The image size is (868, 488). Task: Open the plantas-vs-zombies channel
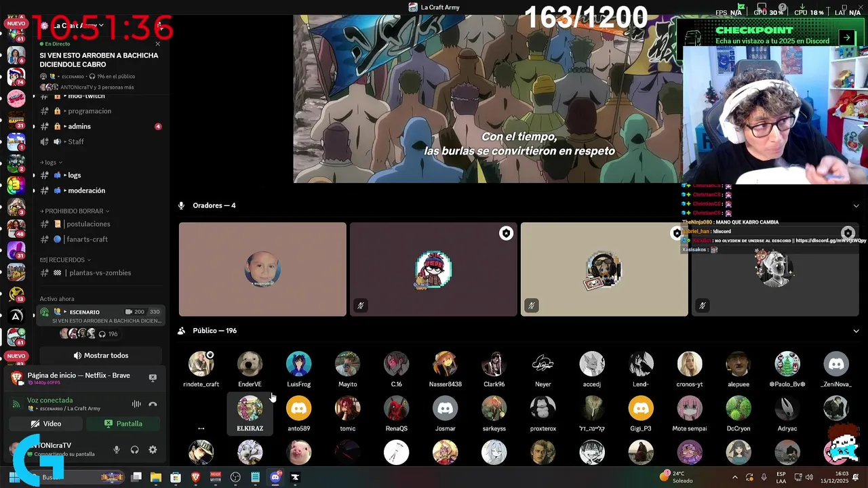click(x=100, y=272)
